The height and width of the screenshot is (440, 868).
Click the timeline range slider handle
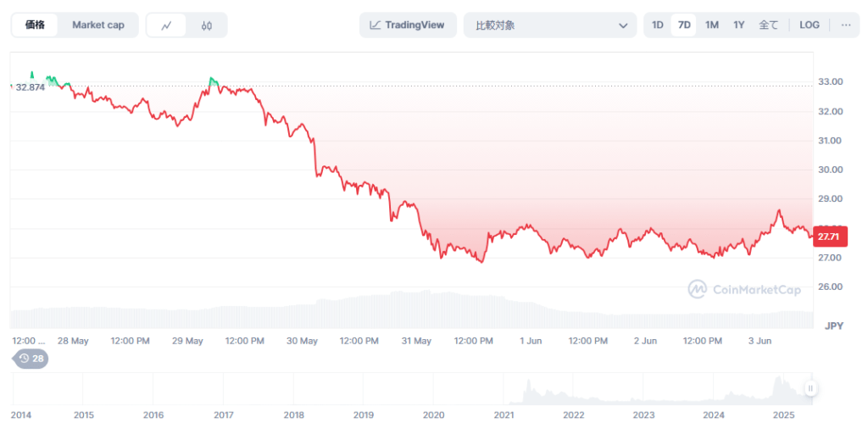[x=810, y=389]
